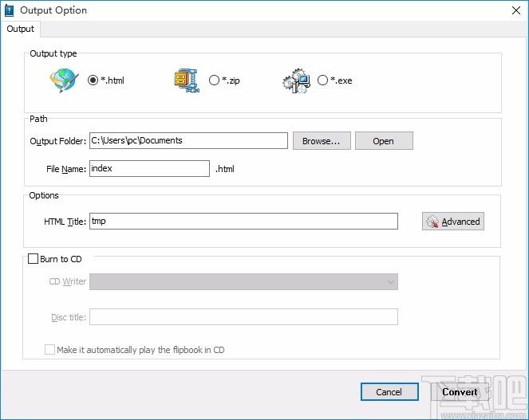Click the 'CD Writer' label
The height and width of the screenshot is (420, 529).
[68, 281]
